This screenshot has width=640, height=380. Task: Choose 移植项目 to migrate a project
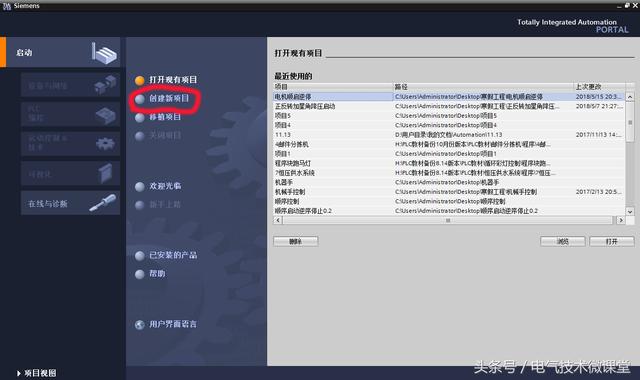(165, 117)
